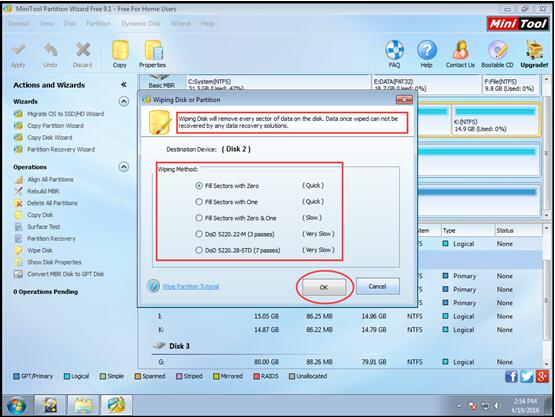Open the Disk menu
Viewport: 555px width, 417px height.
(x=70, y=24)
